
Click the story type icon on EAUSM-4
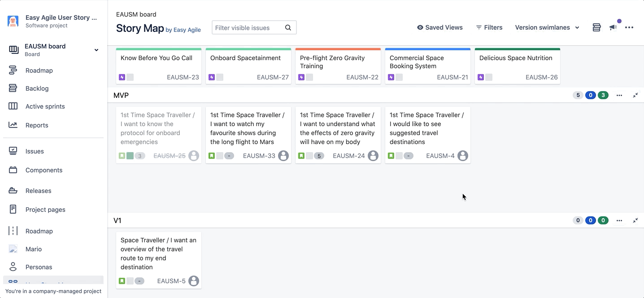pos(391,156)
